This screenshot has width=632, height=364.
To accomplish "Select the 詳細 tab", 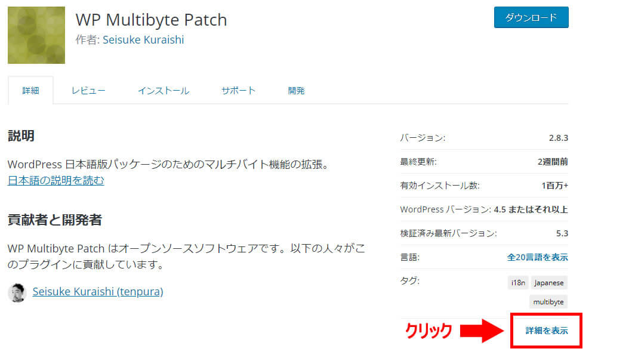I will click(30, 91).
